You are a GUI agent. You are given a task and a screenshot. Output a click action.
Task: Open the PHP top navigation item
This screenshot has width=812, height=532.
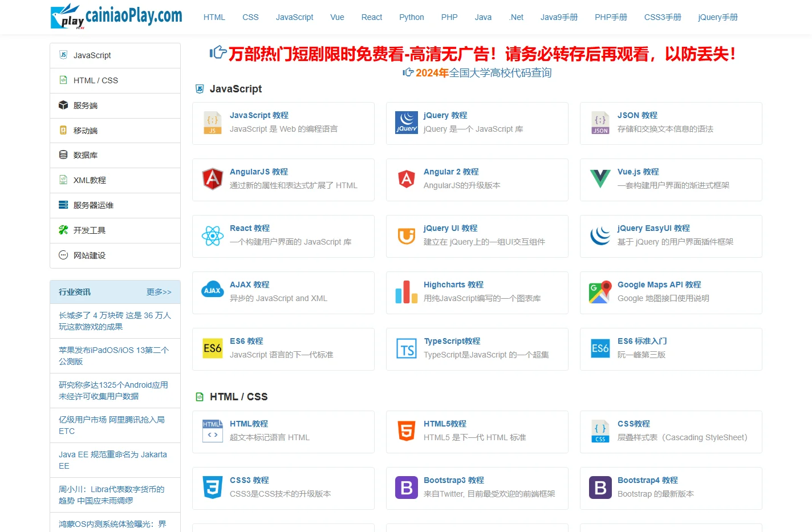click(449, 17)
